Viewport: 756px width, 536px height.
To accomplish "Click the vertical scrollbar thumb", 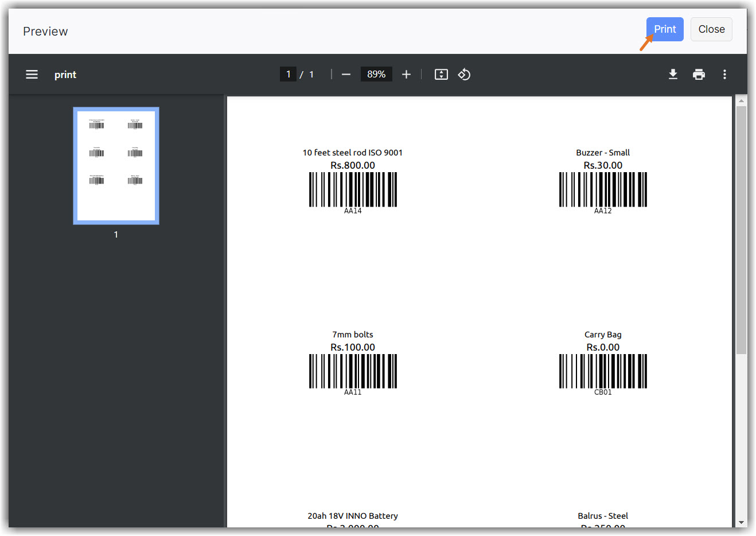I will pyautogui.click(x=741, y=230).
